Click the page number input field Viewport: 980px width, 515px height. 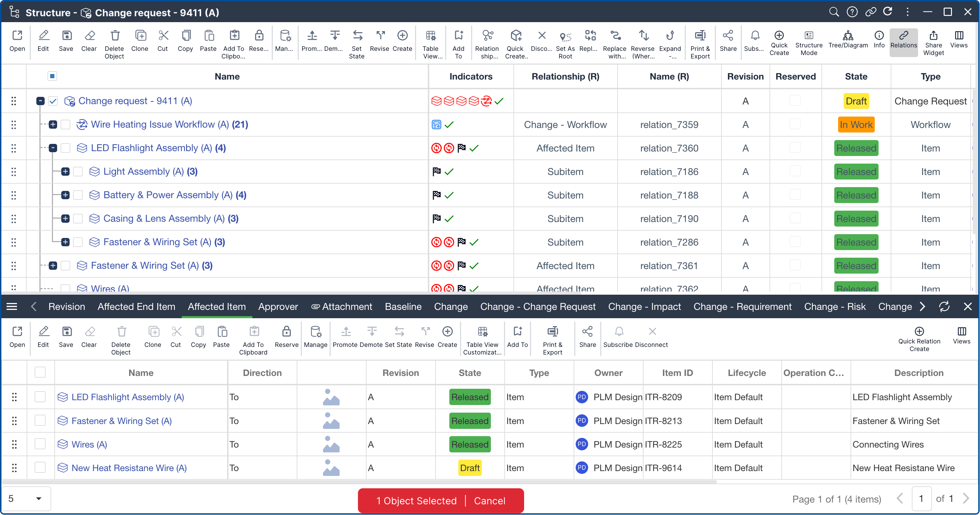pyautogui.click(x=921, y=498)
